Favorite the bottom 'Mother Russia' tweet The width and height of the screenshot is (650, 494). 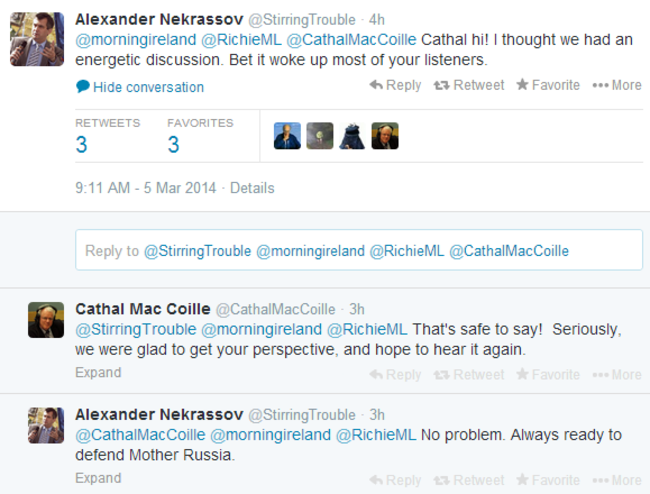pos(547,481)
